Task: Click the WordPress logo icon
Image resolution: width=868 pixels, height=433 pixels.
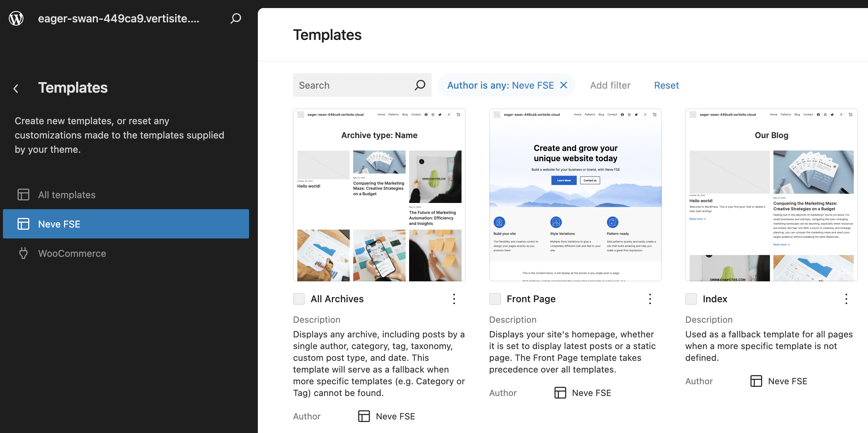Action: pos(16,18)
